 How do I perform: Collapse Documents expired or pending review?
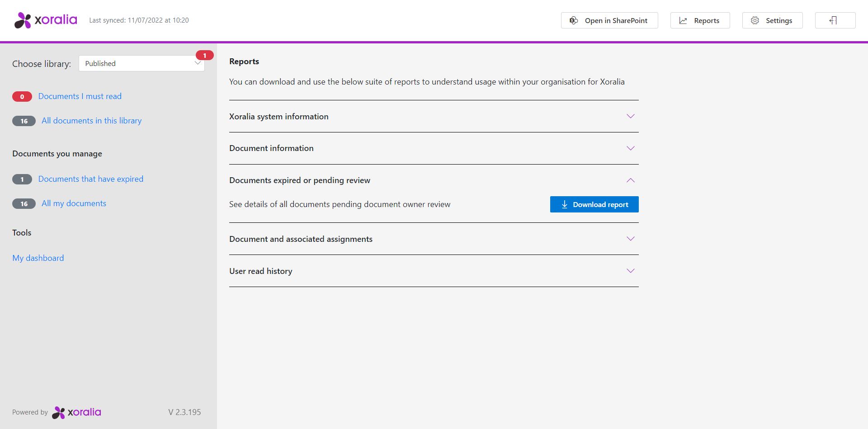tap(631, 180)
